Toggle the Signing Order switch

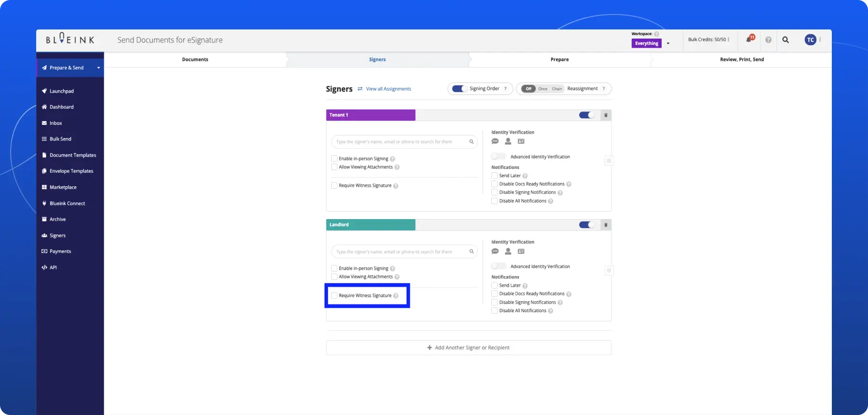[460, 89]
